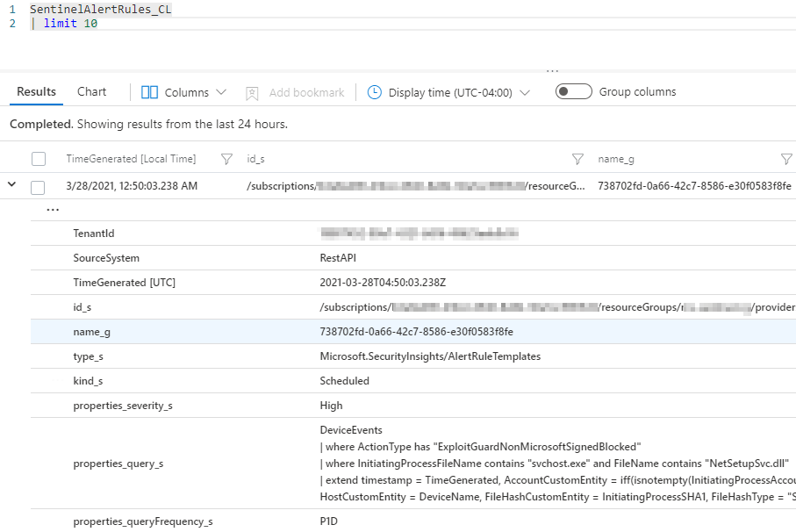Click the pane splitter ellipsis handle
The image size is (796, 532).
tap(552, 71)
